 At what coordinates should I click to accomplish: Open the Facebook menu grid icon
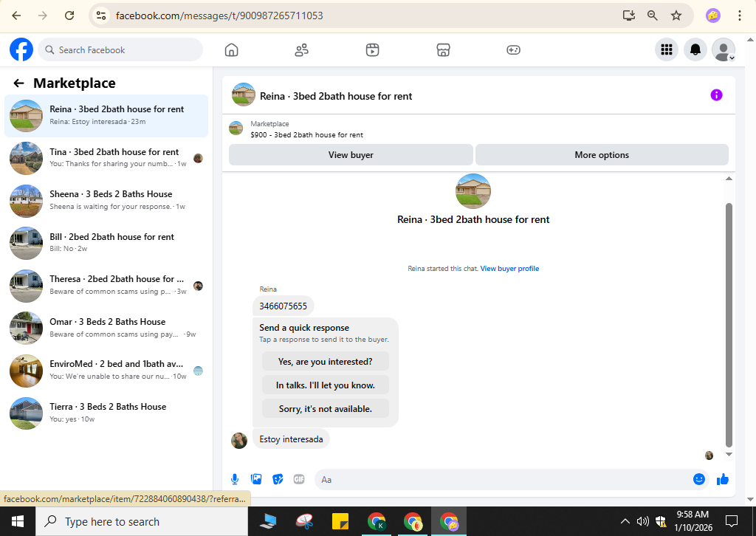point(667,49)
